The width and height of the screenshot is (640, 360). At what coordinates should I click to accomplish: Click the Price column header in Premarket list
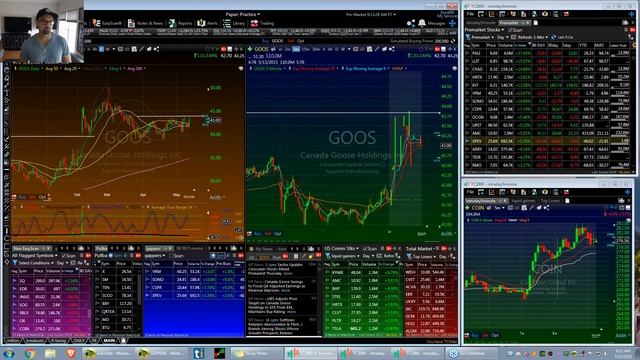click(x=491, y=45)
